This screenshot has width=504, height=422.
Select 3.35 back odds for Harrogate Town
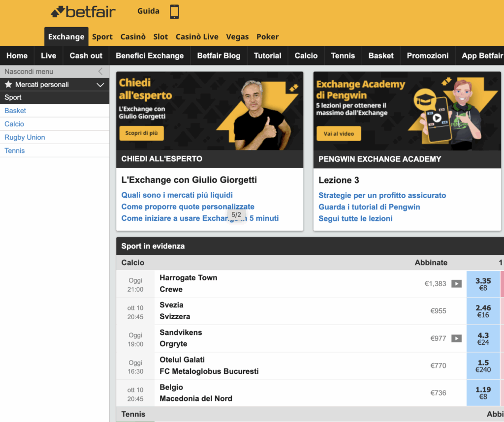(483, 284)
